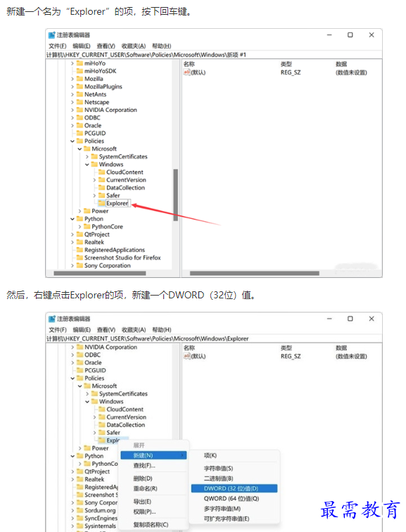Click the CloudContent folder icon in upper window
The image size is (406, 532).
pos(102,172)
